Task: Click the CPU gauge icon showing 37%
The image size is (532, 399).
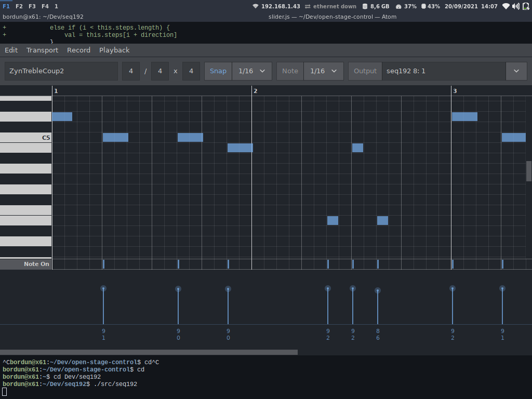Action: [398, 6]
